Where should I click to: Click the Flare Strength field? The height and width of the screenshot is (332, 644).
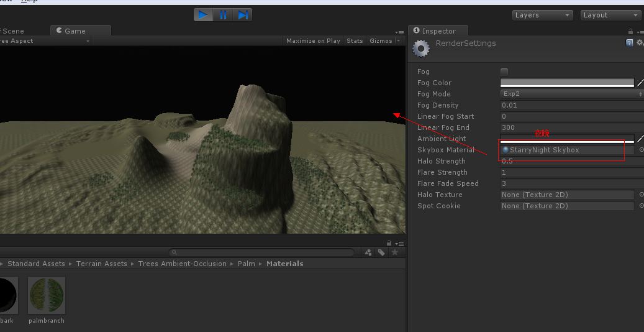pos(572,172)
